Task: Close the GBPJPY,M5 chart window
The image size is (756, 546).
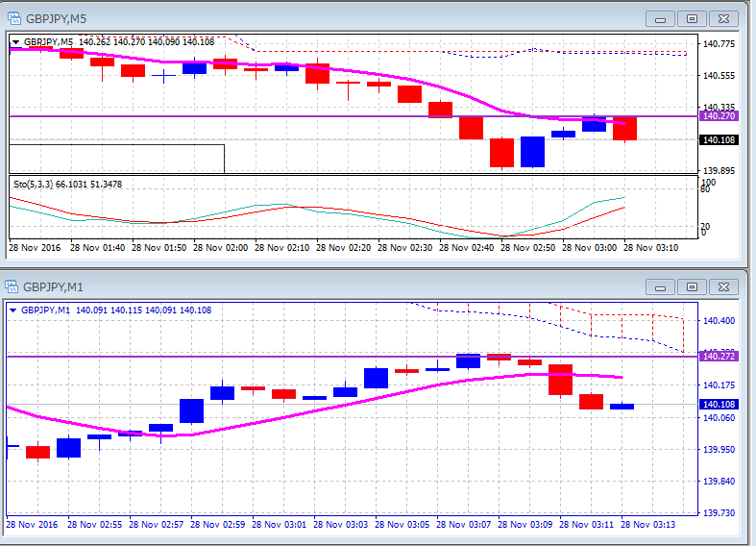Action: pyautogui.click(x=723, y=19)
